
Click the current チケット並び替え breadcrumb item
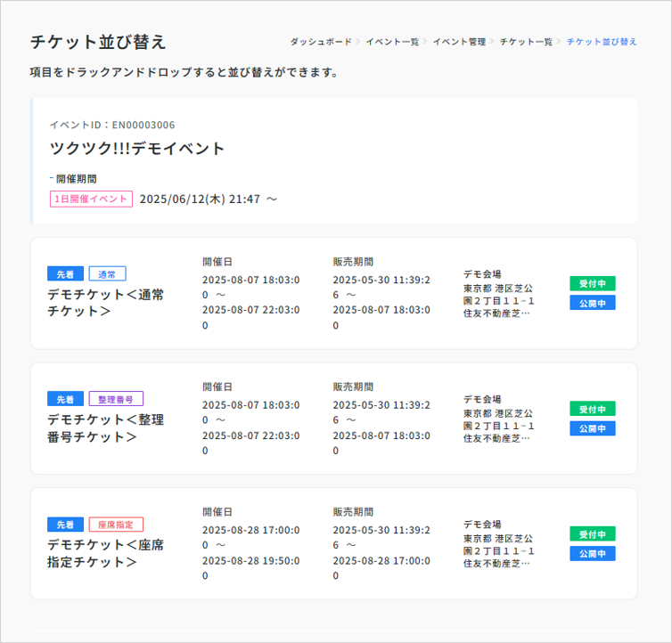pyautogui.click(x=602, y=42)
